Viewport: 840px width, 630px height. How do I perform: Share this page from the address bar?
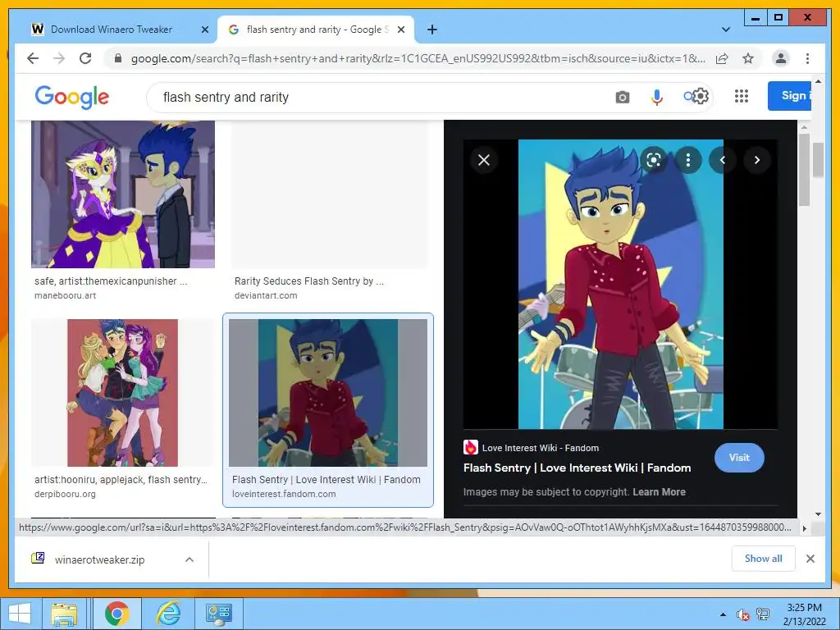click(722, 58)
